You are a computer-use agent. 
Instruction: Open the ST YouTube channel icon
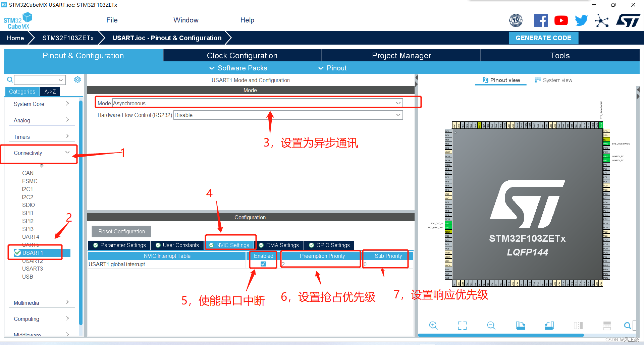(x=561, y=20)
